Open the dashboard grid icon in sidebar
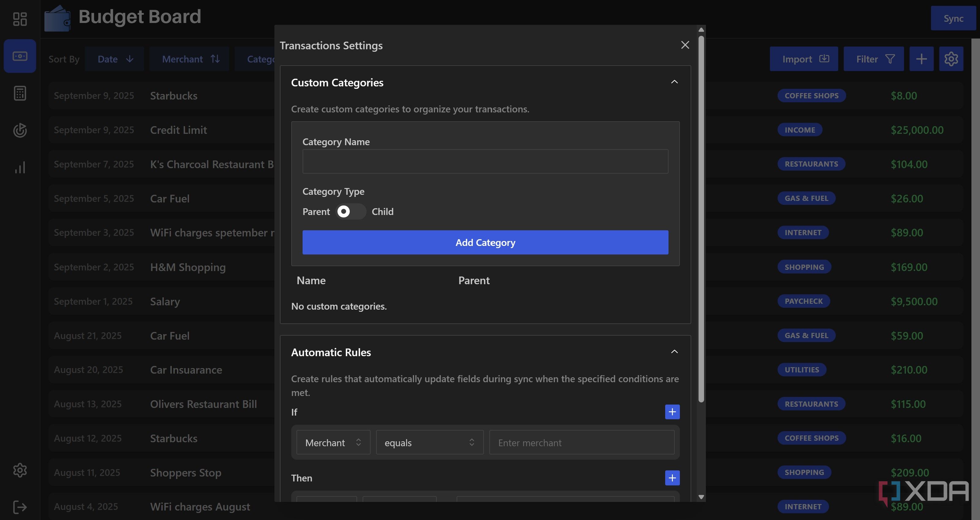The width and height of the screenshot is (980, 520). pyautogui.click(x=20, y=19)
